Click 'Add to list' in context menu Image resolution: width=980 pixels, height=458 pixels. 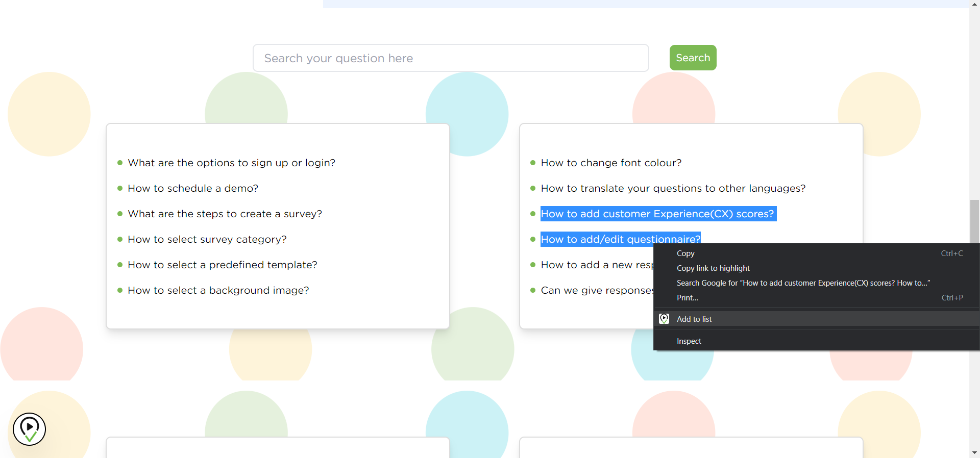(694, 319)
